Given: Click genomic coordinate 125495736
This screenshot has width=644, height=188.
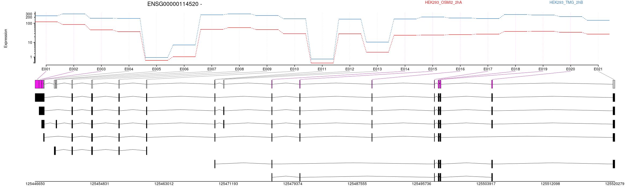Looking at the screenshot, I should click(422, 184).
